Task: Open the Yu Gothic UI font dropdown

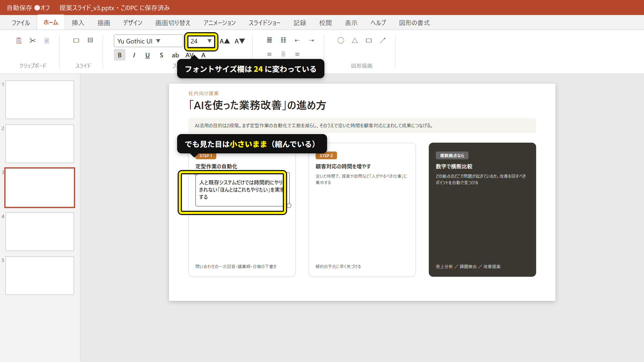Action: click(x=148, y=41)
